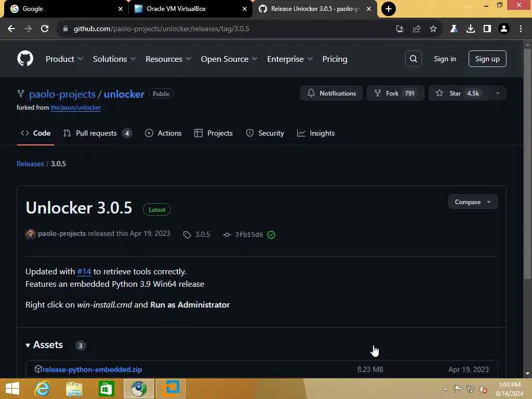Open the VirtualBox taskbar icon
The height and width of the screenshot is (399, 532).
tap(170, 389)
